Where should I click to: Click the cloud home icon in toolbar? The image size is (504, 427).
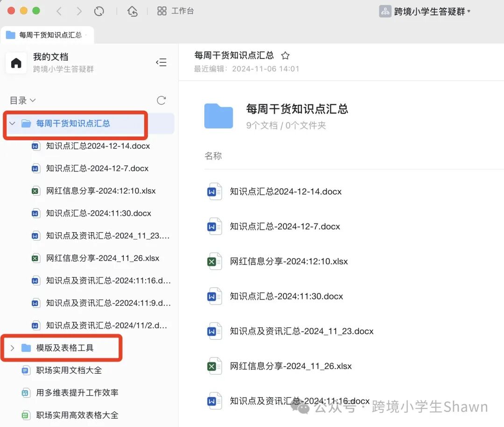133,11
